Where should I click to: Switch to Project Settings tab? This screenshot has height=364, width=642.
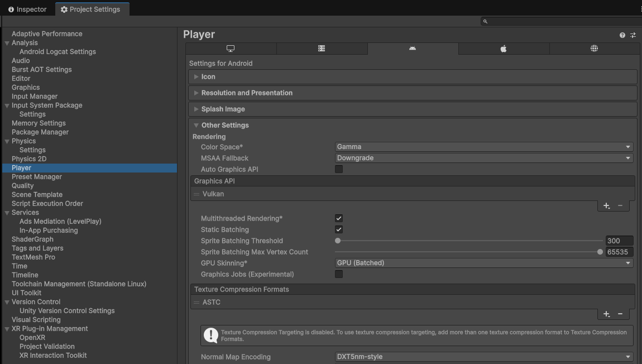(x=91, y=9)
